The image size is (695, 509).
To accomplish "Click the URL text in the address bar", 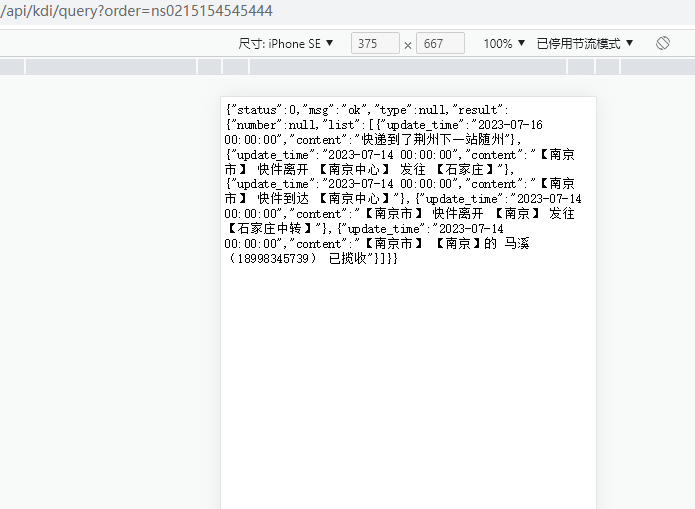I will point(137,11).
